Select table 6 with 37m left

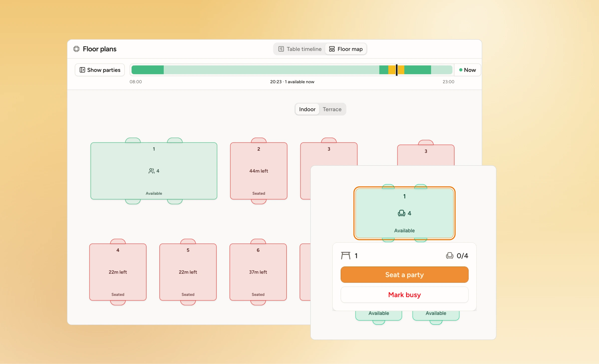258,272
